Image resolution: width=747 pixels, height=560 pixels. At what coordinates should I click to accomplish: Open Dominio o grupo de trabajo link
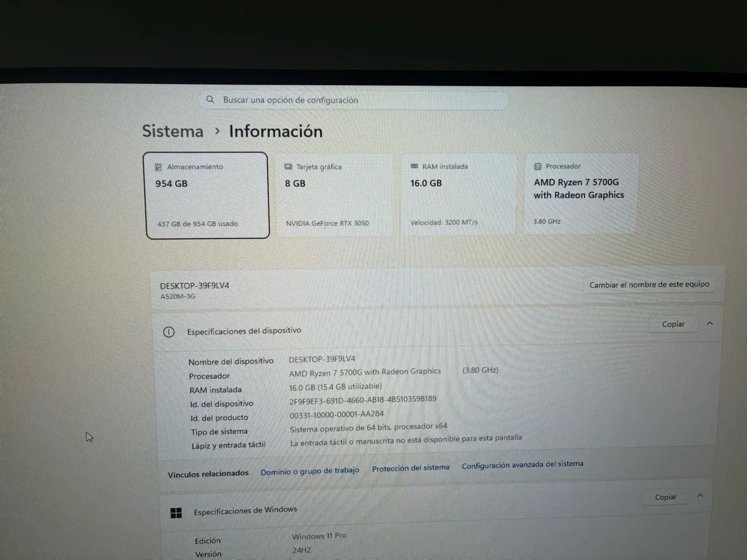(x=310, y=471)
